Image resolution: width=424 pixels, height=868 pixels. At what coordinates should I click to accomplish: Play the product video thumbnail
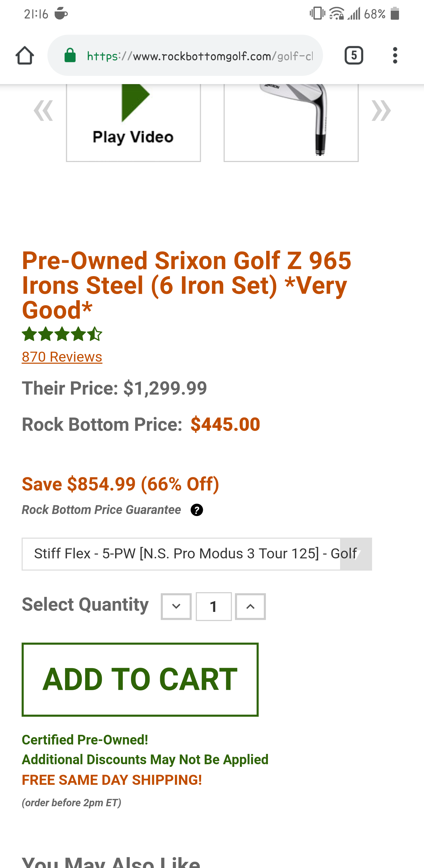point(133,122)
